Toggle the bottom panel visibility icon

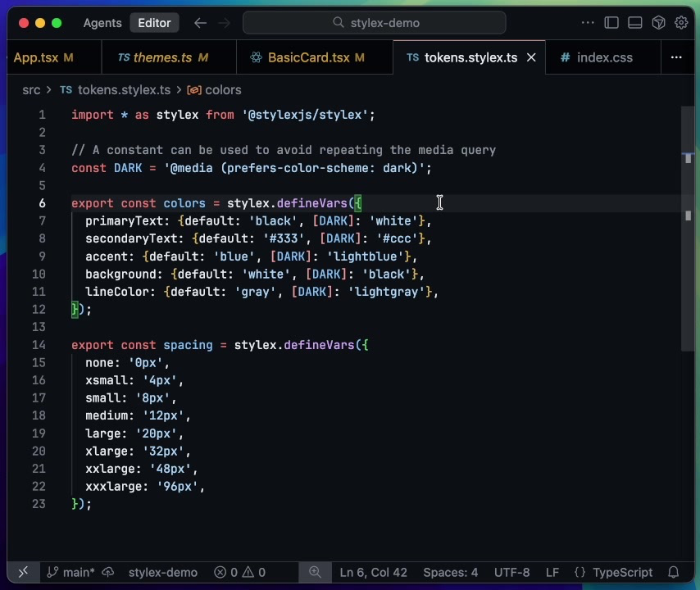tap(635, 23)
